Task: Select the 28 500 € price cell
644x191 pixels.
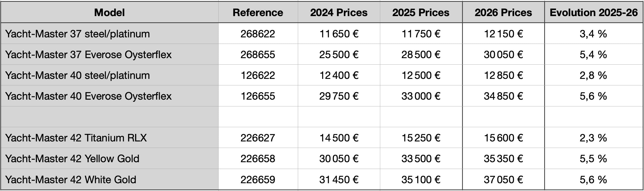Action: (x=421, y=54)
